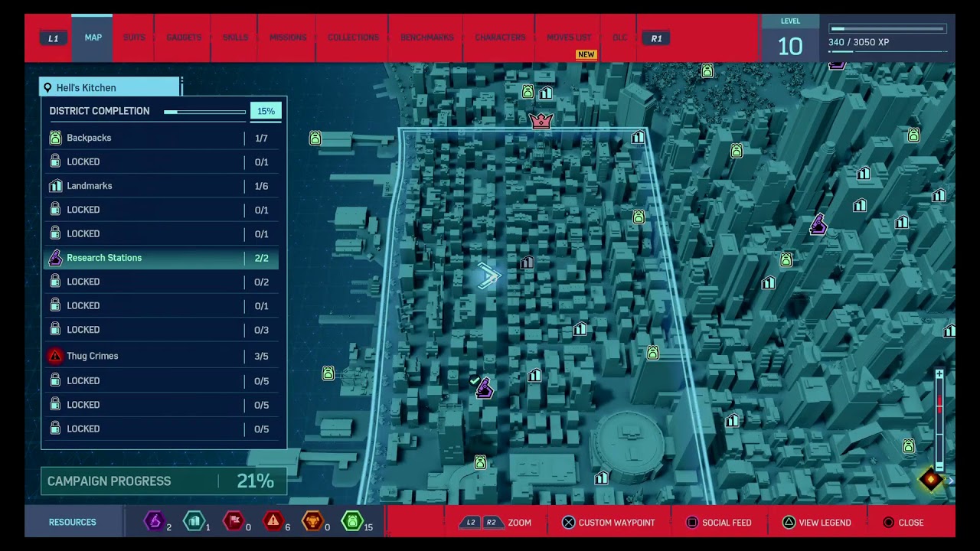Viewport: 980px width, 551px height.
Task: Click the RESOURCES label
Action: [x=73, y=523]
